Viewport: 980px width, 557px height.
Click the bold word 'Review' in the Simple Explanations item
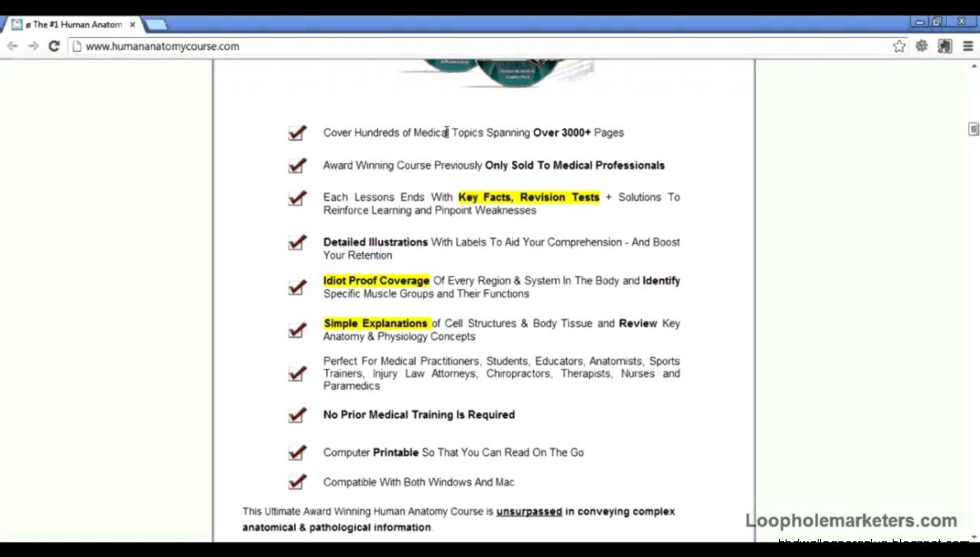pyautogui.click(x=637, y=323)
